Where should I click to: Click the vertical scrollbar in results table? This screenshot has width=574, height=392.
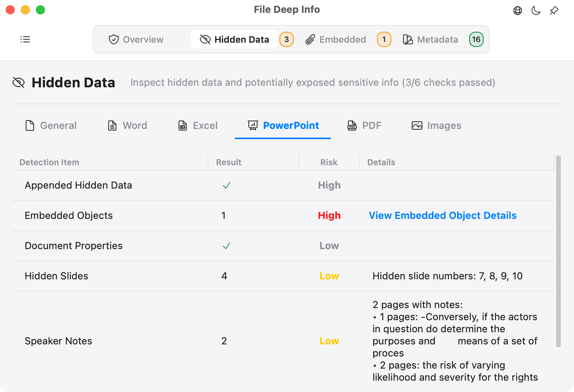[558, 251]
